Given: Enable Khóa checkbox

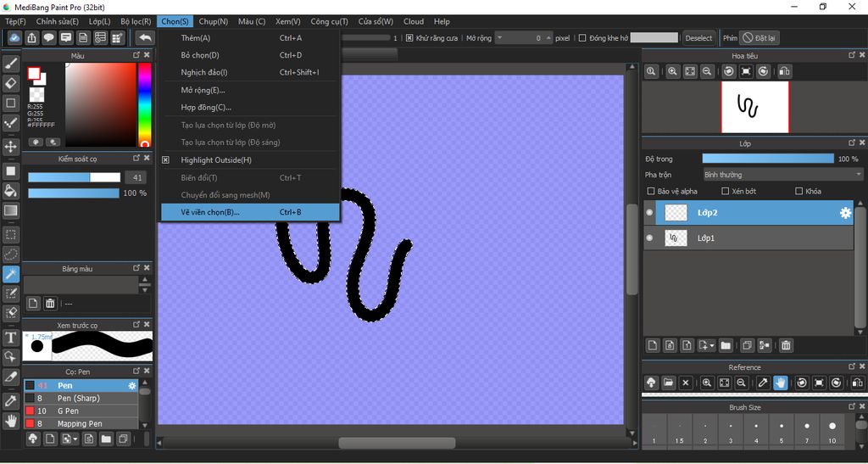Looking at the screenshot, I should coord(798,192).
